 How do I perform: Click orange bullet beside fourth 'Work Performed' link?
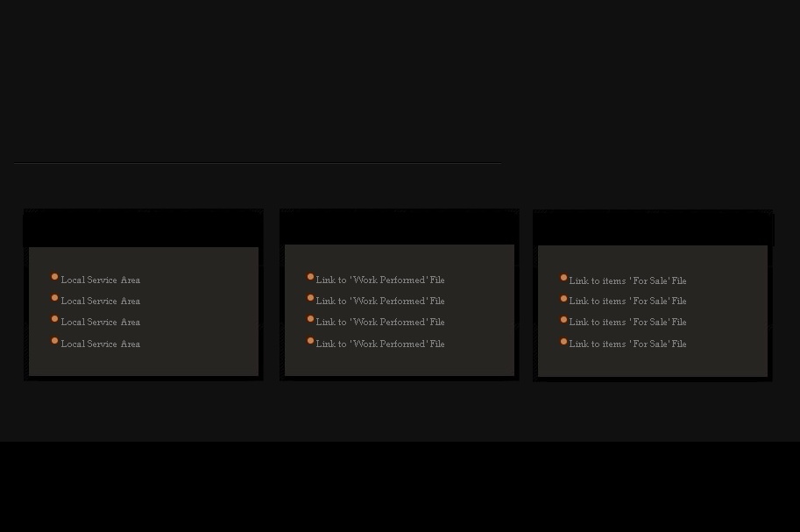coord(310,341)
